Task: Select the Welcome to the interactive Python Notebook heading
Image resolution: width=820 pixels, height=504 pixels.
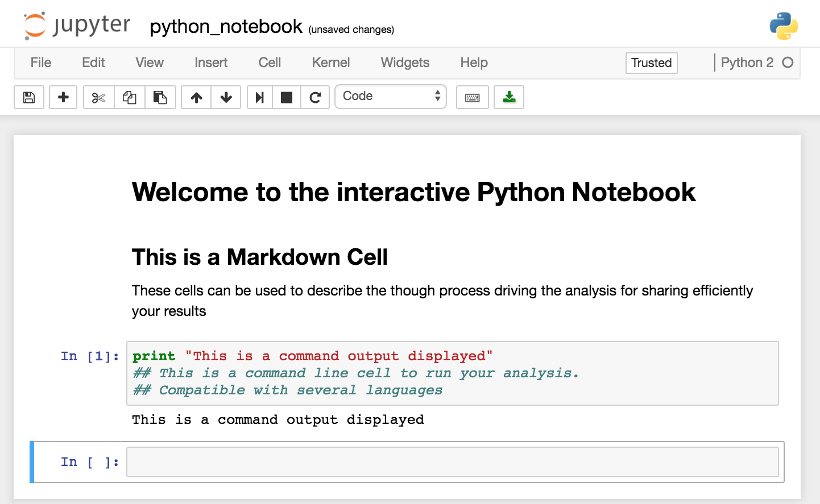Action: click(x=413, y=192)
